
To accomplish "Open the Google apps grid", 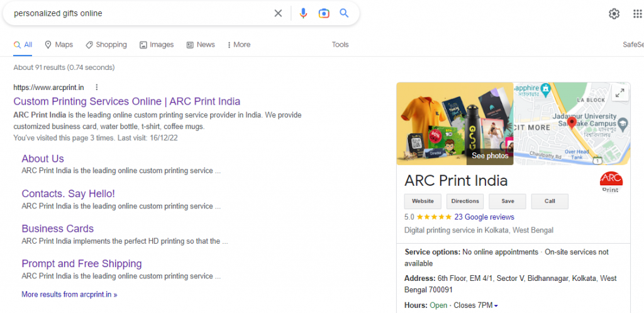I will pos(637,14).
